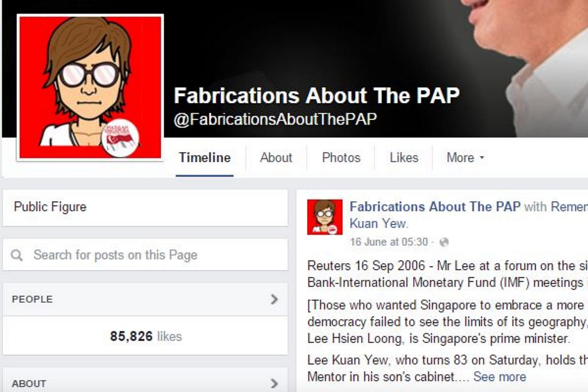Select the Likes tab
588x392 pixels.
tap(404, 157)
